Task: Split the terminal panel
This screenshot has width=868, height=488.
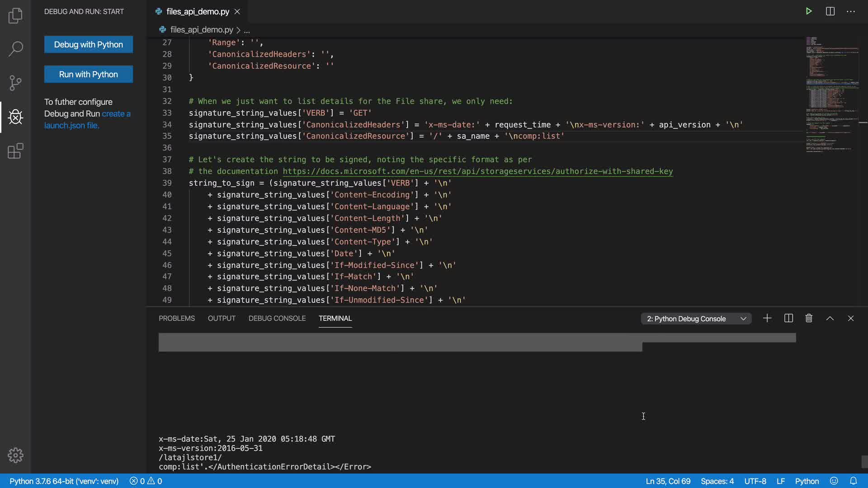Action: coord(788,319)
